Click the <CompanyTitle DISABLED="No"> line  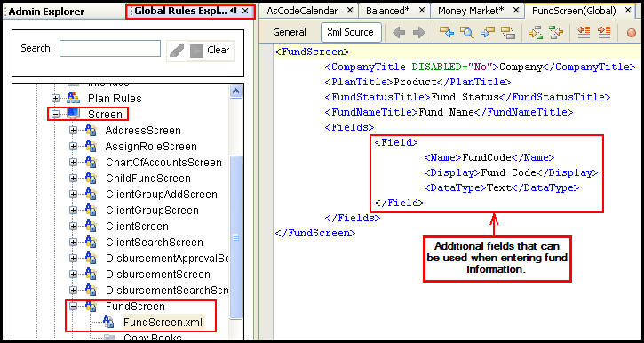tap(480, 67)
